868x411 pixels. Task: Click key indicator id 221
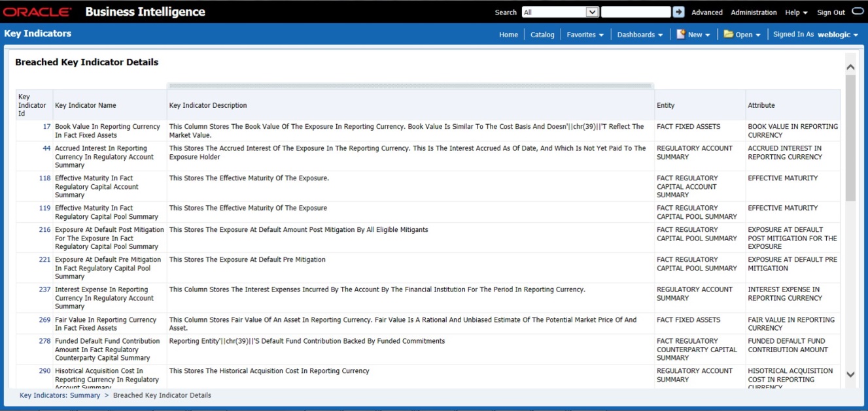coord(44,259)
